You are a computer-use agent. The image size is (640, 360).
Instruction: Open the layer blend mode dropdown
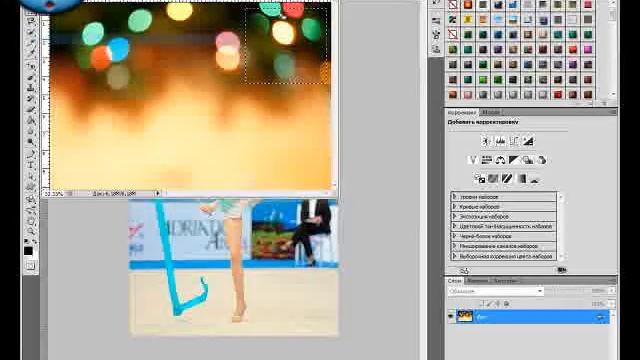coord(496,291)
